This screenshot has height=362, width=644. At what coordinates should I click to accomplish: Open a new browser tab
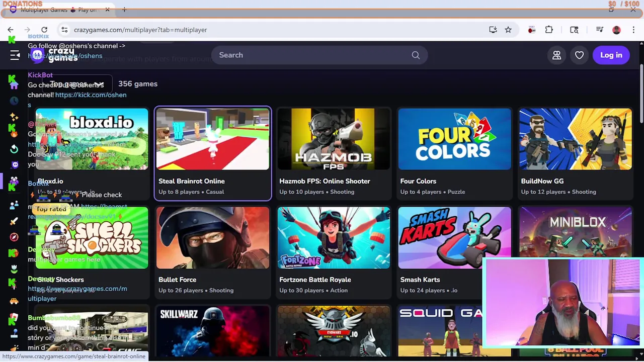pyautogui.click(x=124, y=10)
